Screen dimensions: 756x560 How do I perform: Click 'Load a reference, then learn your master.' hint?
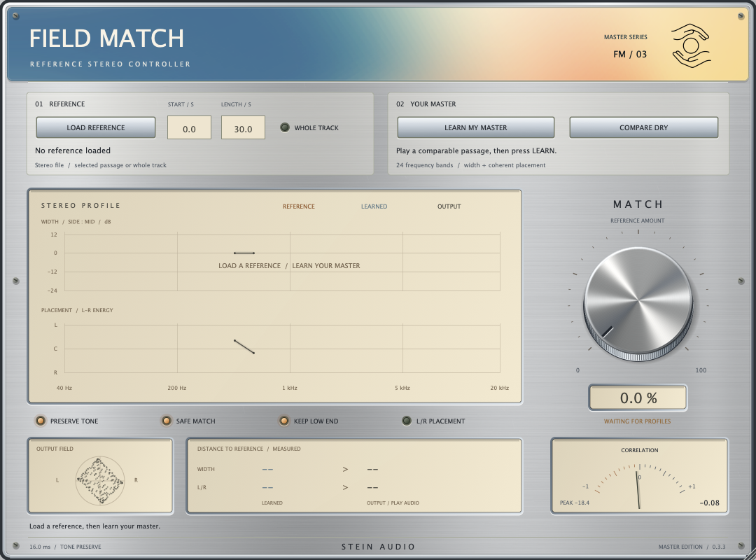[x=94, y=526]
